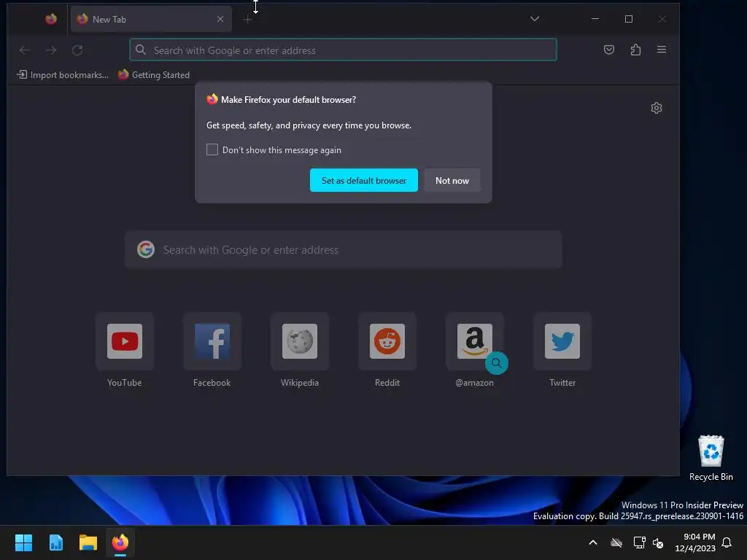Open the chart app icon on taskbar

coord(55,542)
